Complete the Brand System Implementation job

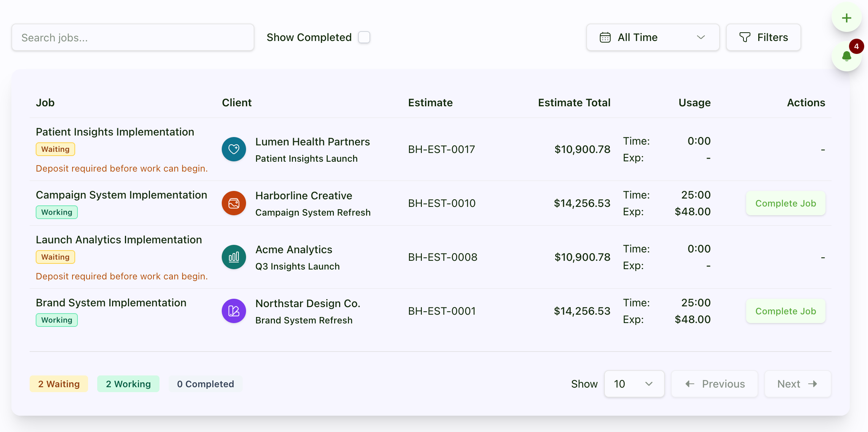786,311
